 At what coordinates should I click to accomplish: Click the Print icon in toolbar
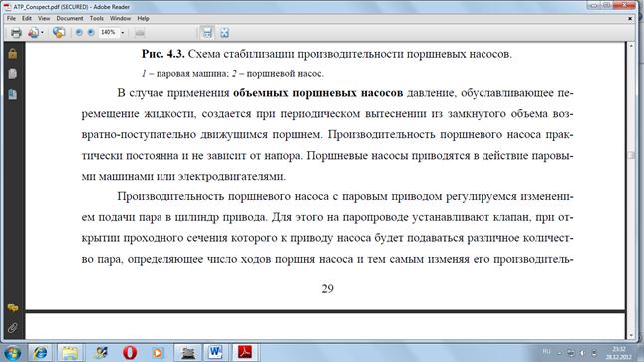pyautogui.click(x=16, y=33)
